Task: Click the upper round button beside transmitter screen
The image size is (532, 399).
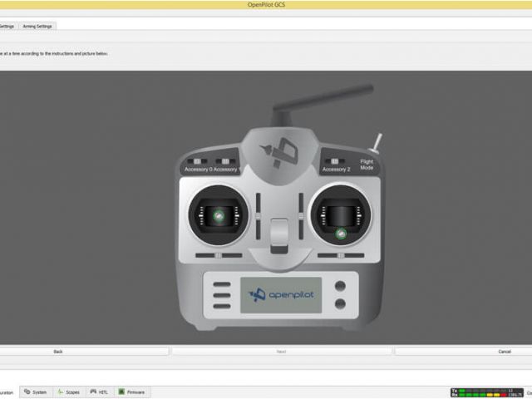Action: coord(340,286)
